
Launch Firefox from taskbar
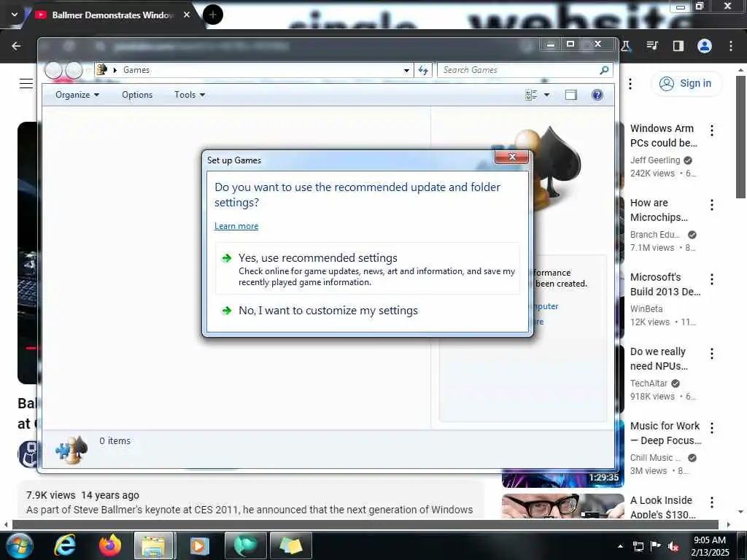[x=110, y=545]
